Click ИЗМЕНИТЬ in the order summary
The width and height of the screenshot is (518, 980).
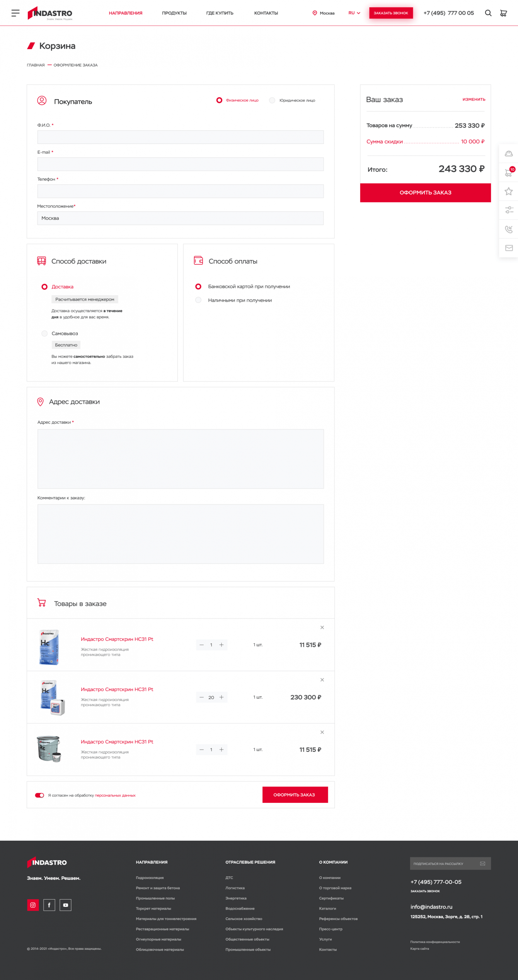coord(474,99)
